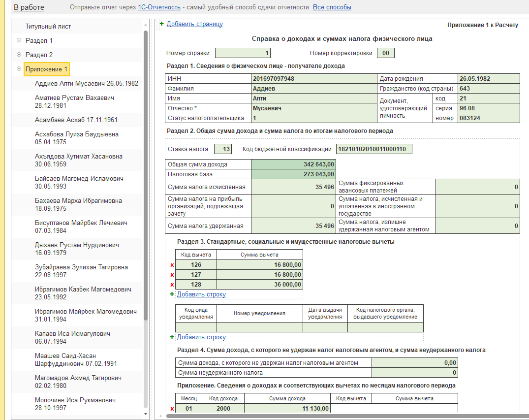
Task: Click the В работе status link
Action: click(x=29, y=7)
